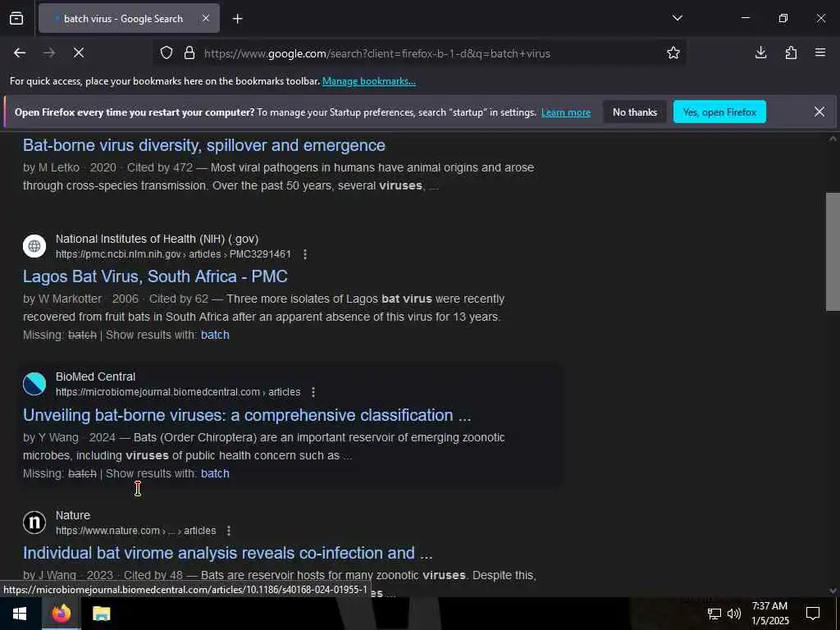Decline with the No thanks button
Screen dimensions: 840x630
[x=635, y=112]
